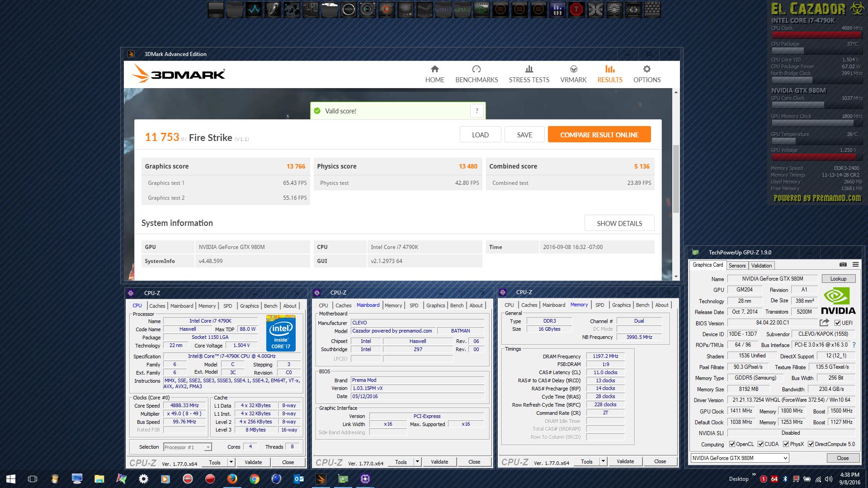Click the 3DMark vertical scrollbar thumb
The height and width of the screenshot is (488, 868).
point(676,178)
